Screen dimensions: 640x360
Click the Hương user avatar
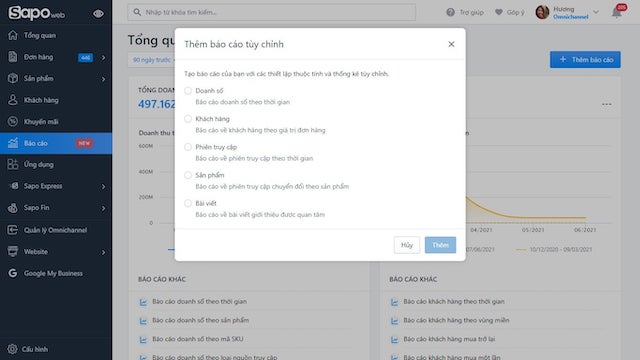click(542, 12)
